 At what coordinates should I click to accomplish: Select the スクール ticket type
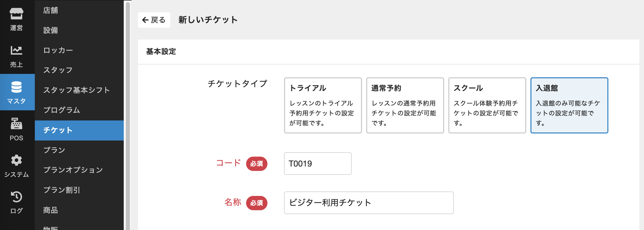pyautogui.click(x=487, y=105)
